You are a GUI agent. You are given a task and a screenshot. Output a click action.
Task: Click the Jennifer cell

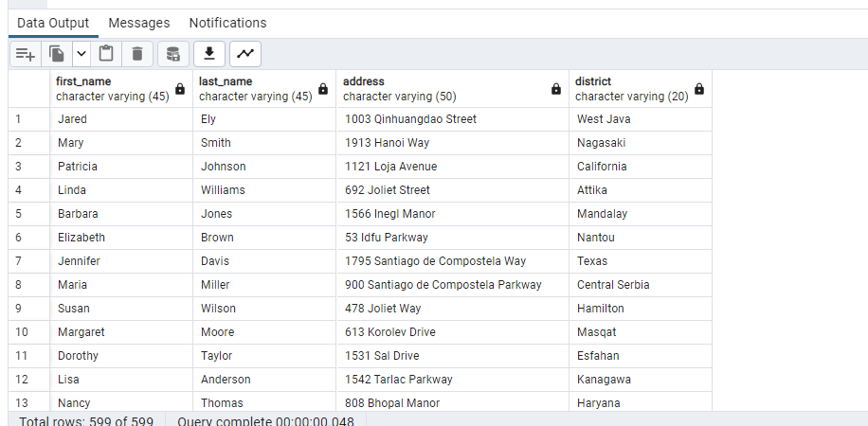(121, 261)
